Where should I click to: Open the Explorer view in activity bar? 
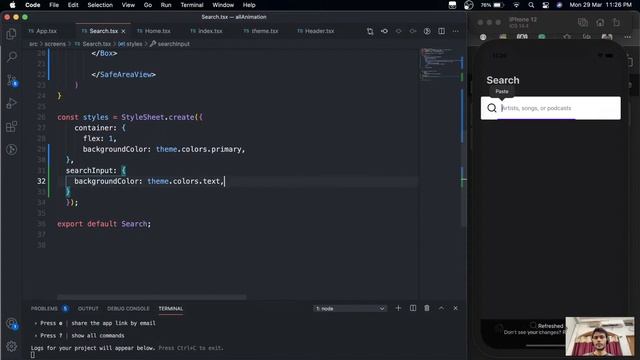11,34
